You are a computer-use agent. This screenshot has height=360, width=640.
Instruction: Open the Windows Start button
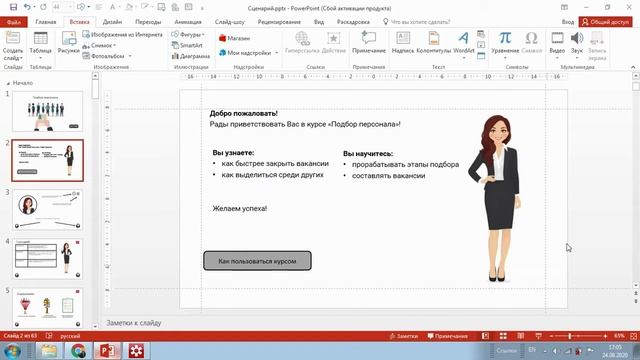[x=12, y=351]
